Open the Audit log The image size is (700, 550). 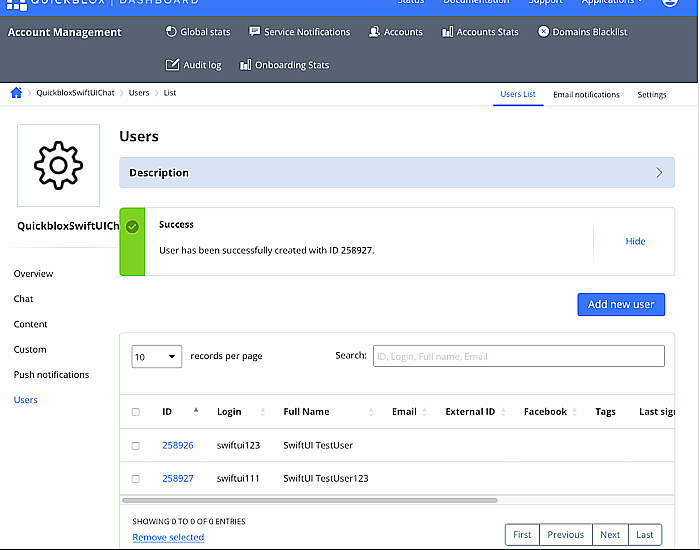pos(193,65)
